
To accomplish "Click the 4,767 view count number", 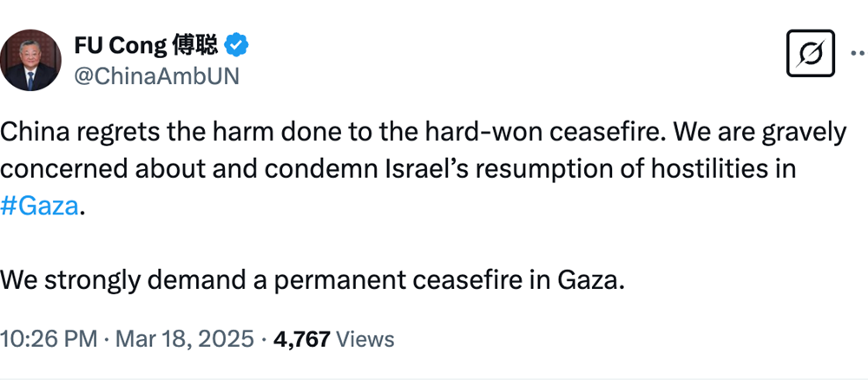I will tap(301, 338).
